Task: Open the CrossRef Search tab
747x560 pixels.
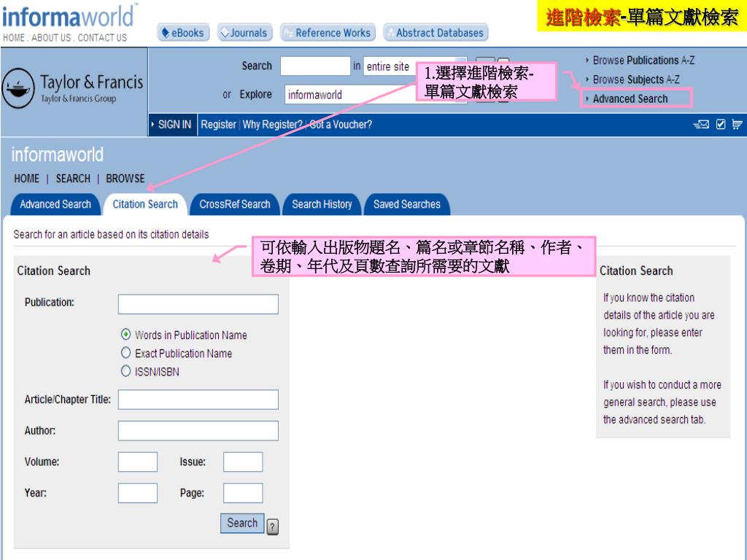Action: tap(234, 204)
